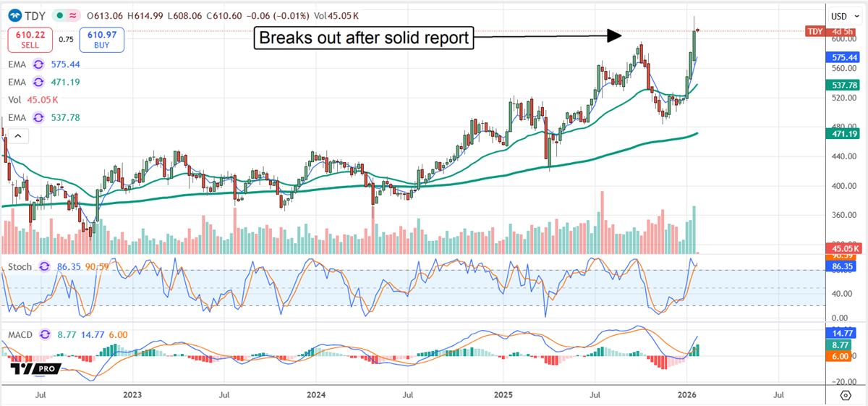The width and height of the screenshot is (868, 406).
Task: Click the Vol indicator legend label
Action: click(x=15, y=101)
